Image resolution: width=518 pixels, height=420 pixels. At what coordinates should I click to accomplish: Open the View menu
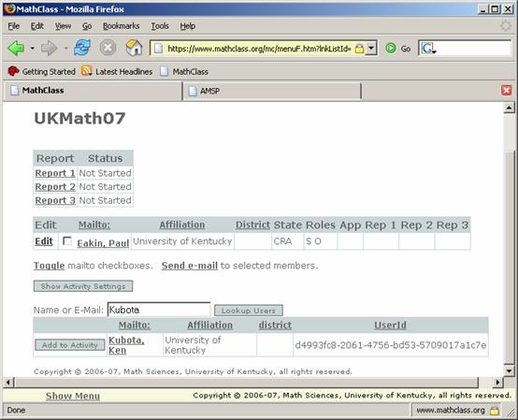63,26
